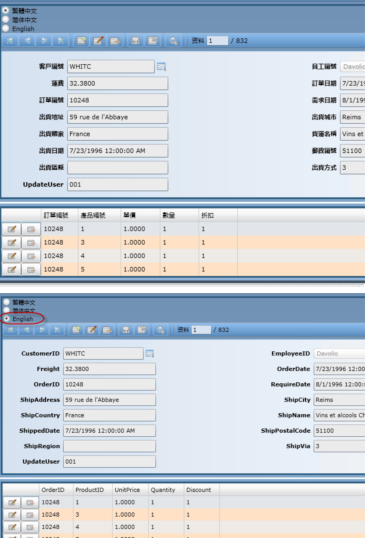
Task: Click the add record icon in Chinese form toolbar
Action: [x=81, y=41]
